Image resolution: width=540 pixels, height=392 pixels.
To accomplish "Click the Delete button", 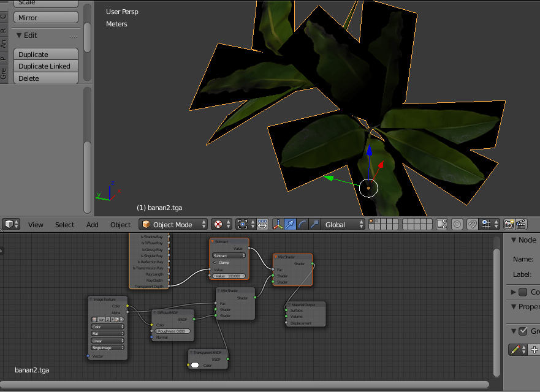I will tap(45, 78).
